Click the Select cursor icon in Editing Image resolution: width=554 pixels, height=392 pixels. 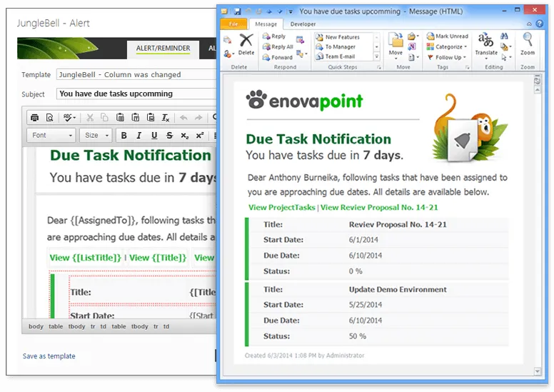tap(505, 57)
